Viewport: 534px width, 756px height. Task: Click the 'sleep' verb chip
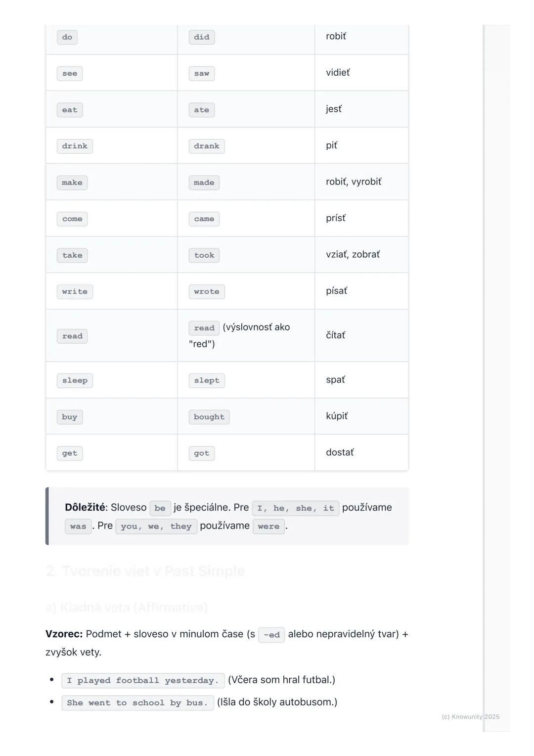click(x=75, y=380)
